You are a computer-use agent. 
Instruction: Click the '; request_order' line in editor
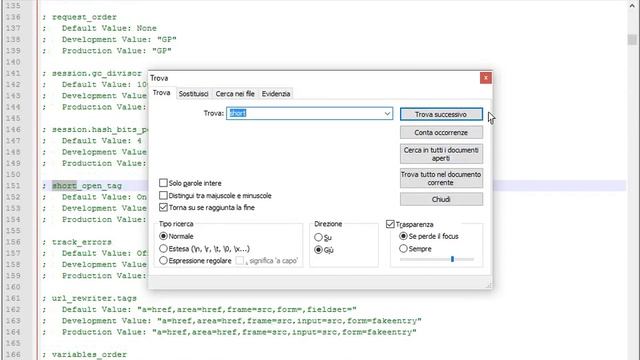pyautogui.click(x=80, y=17)
